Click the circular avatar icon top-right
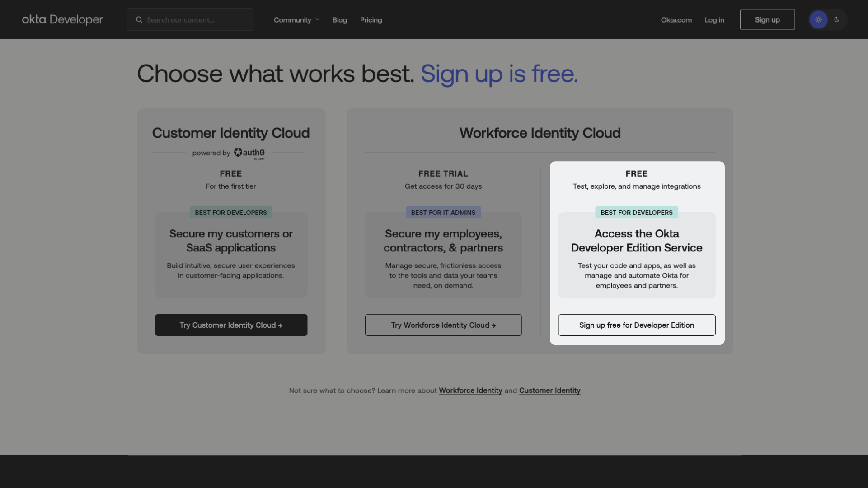This screenshot has width=868, height=488. 818,20
